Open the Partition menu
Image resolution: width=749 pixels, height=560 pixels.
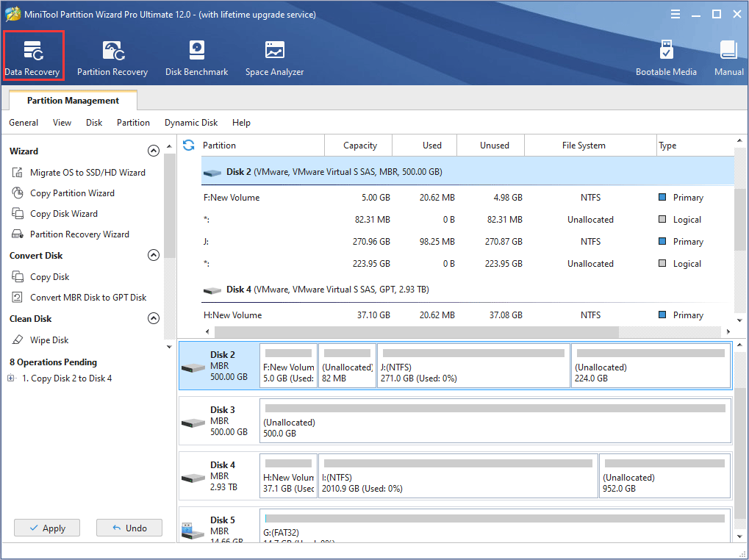[x=133, y=123]
